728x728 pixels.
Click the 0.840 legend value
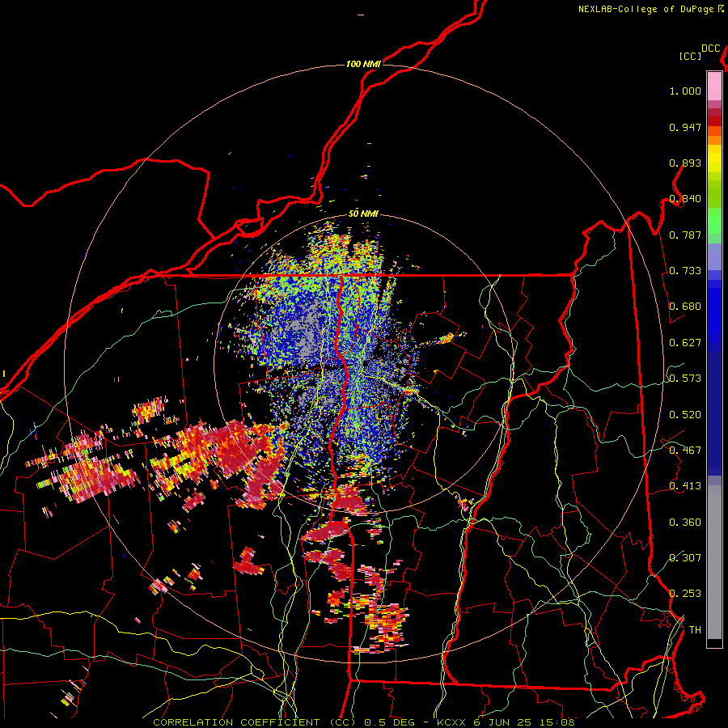coord(685,199)
